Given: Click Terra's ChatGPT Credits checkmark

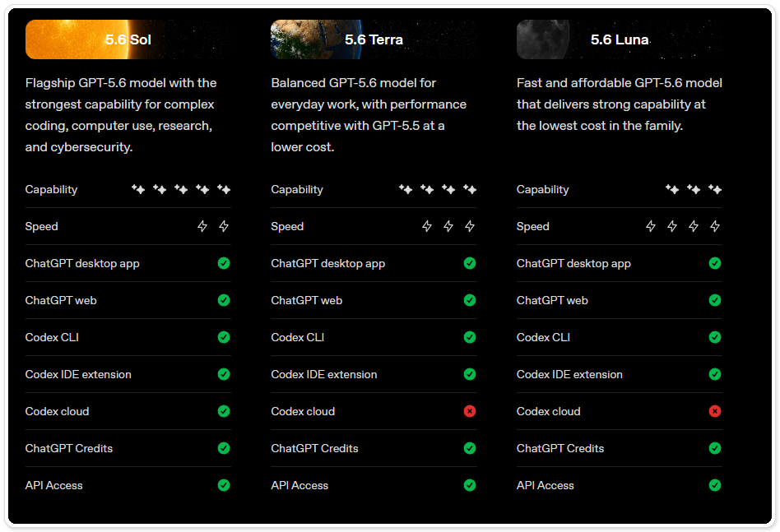Looking at the screenshot, I should tap(470, 448).
